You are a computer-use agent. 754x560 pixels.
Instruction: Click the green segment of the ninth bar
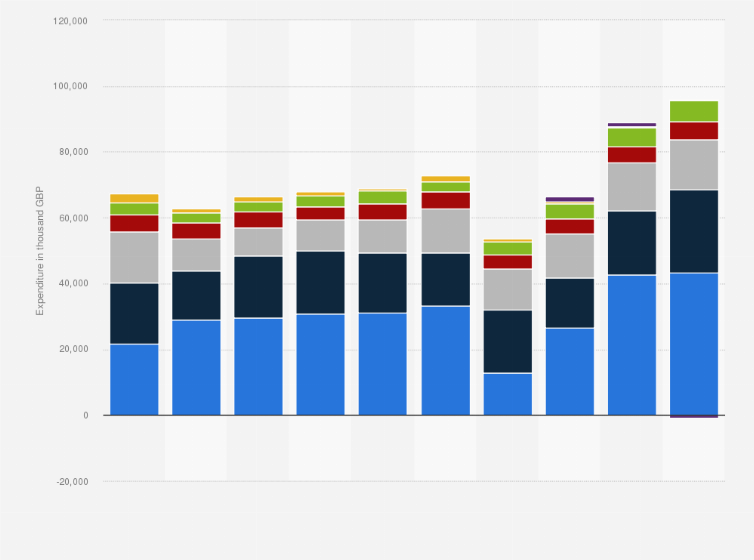(x=632, y=137)
